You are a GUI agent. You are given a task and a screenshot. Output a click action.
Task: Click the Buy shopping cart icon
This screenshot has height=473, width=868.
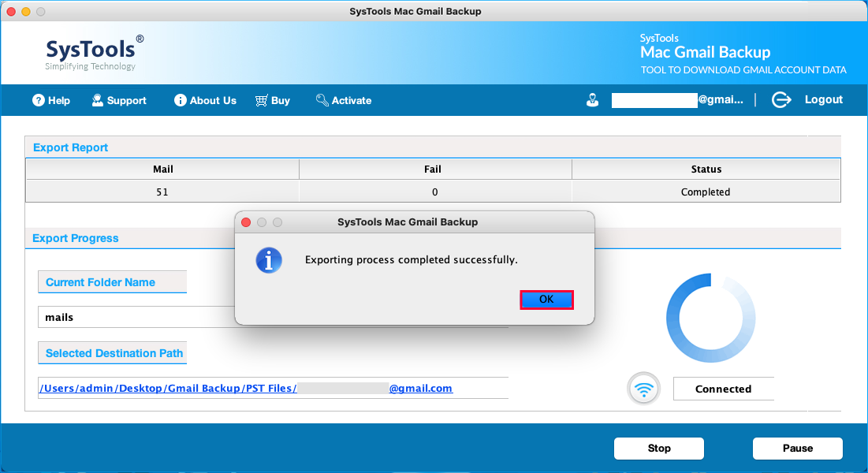(261, 100)
